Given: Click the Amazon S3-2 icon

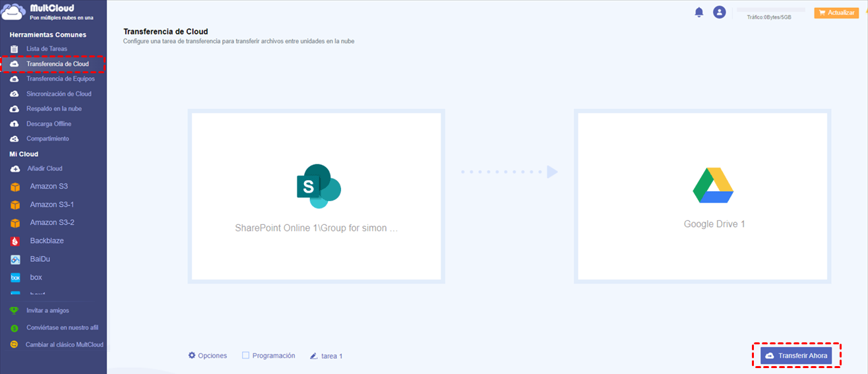Looking at the screenshot, I should 15,223.
